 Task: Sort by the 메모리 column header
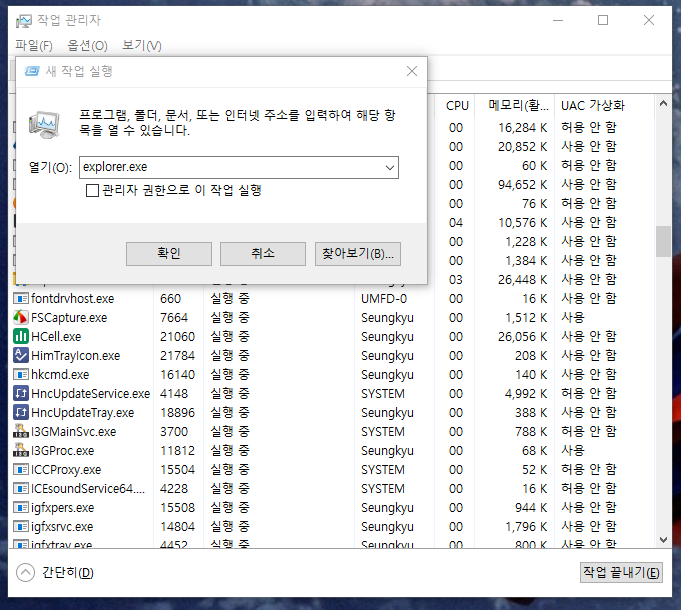click(x=515, y=106)
